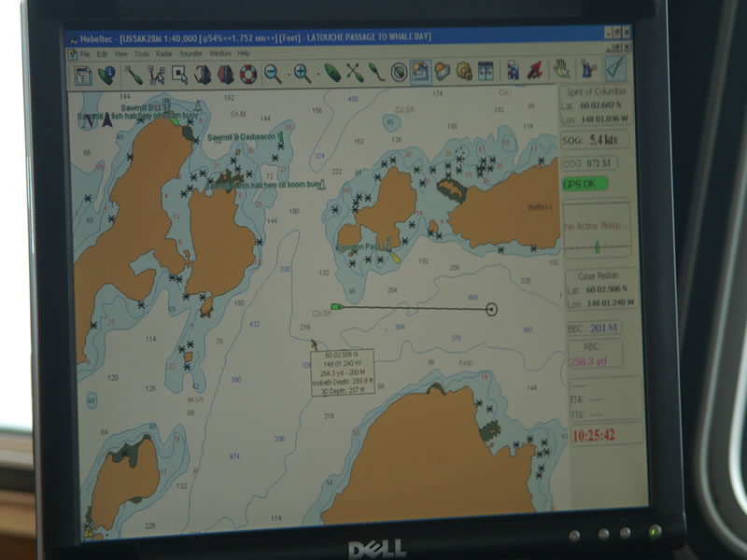The height and width of the screenshot is (560, 747).
Task: Open the File menu
Action: 85,54
